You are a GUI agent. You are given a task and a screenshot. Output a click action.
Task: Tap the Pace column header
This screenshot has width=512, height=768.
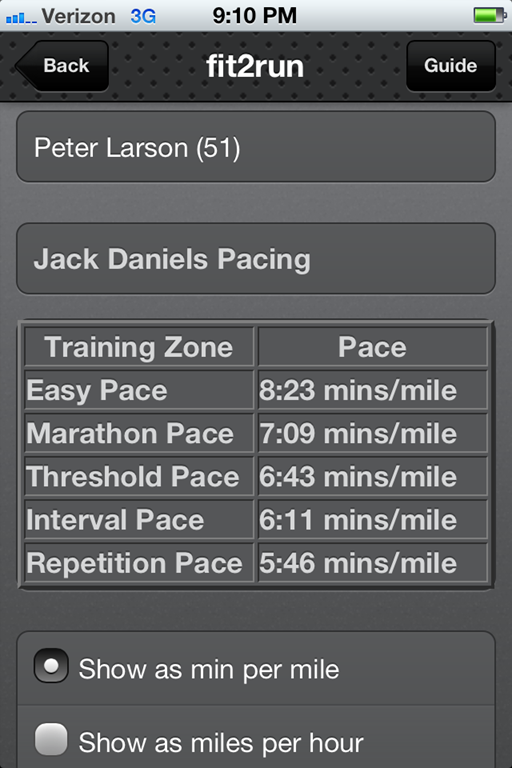pyautogui.click(x=372, y=347)
